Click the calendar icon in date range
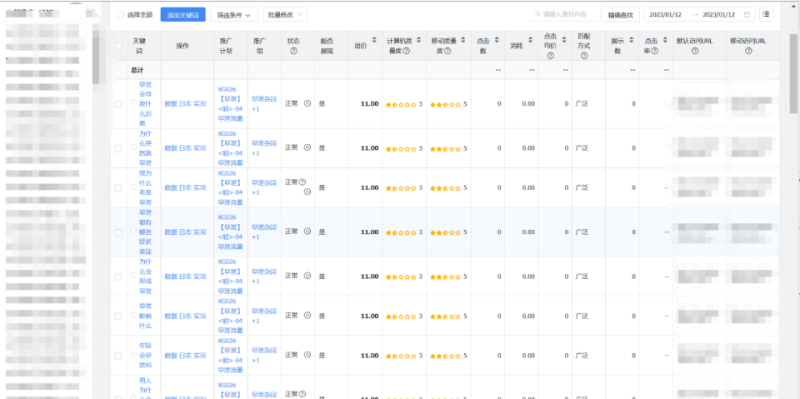The width and height of the screenshot is (800, 399). [747, 15]
